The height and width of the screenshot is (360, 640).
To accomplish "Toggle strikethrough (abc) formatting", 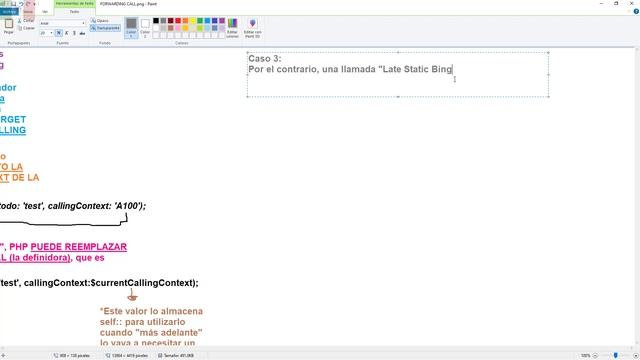I will tap(82, 33).
